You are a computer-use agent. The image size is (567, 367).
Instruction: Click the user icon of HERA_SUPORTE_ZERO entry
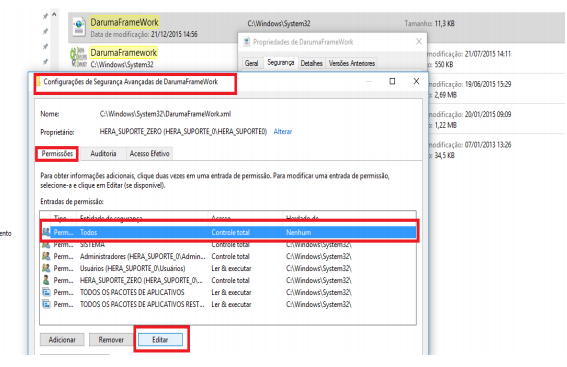[46, 280]
